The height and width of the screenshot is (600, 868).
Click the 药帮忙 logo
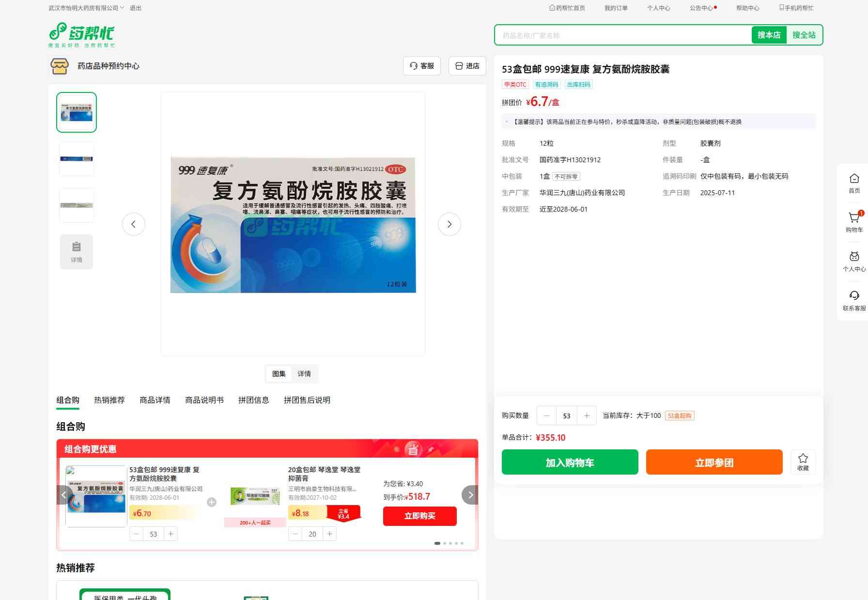tap(82, 34)
